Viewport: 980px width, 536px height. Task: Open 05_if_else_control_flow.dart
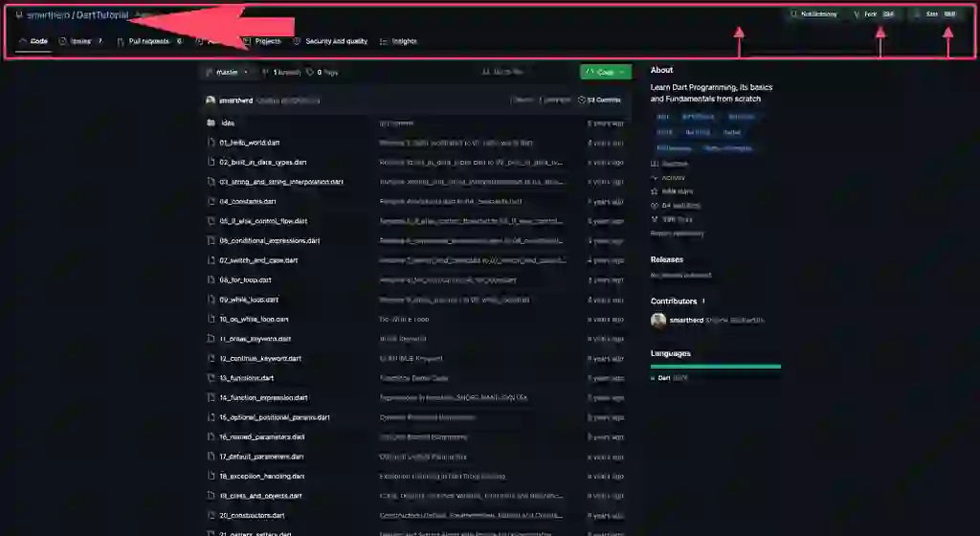tap(263, 221)
